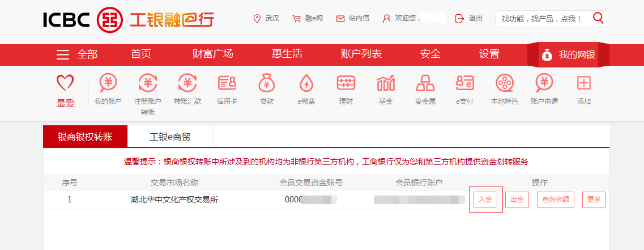Image resolution: width=644 pixels, height=250 pixels.
Task: Open 安全 menu
Action: point(430,54)
